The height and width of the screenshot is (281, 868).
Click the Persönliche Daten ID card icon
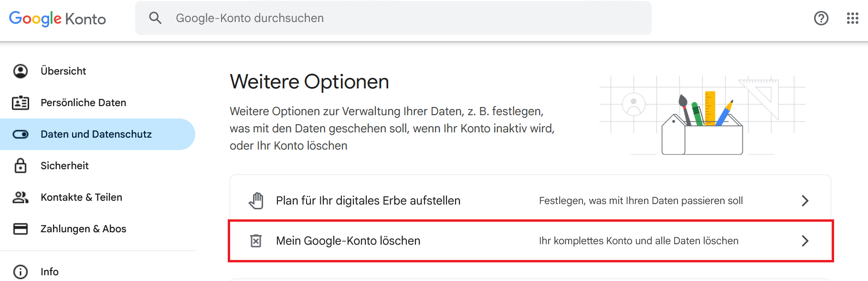pyautogui.click(x=21, y=103)
